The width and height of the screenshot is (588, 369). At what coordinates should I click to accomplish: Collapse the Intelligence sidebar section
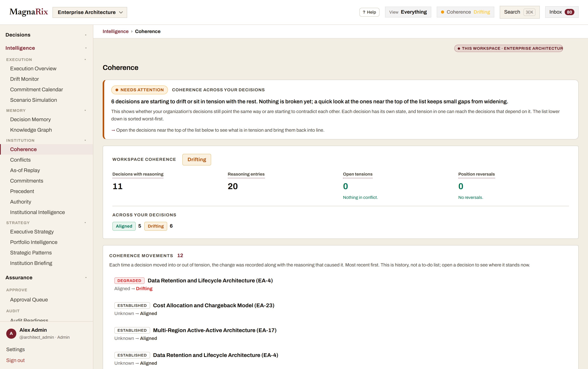(46, 48)
